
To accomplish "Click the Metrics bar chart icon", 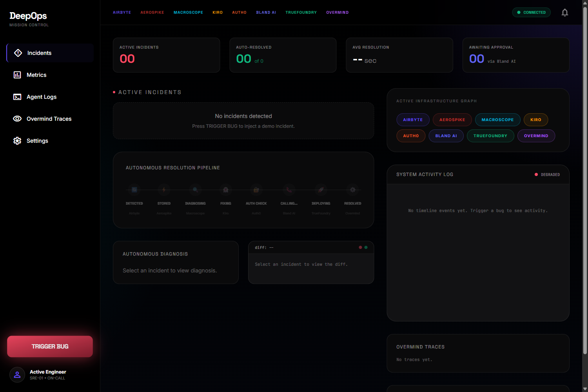I will click(x=17, y=75).
